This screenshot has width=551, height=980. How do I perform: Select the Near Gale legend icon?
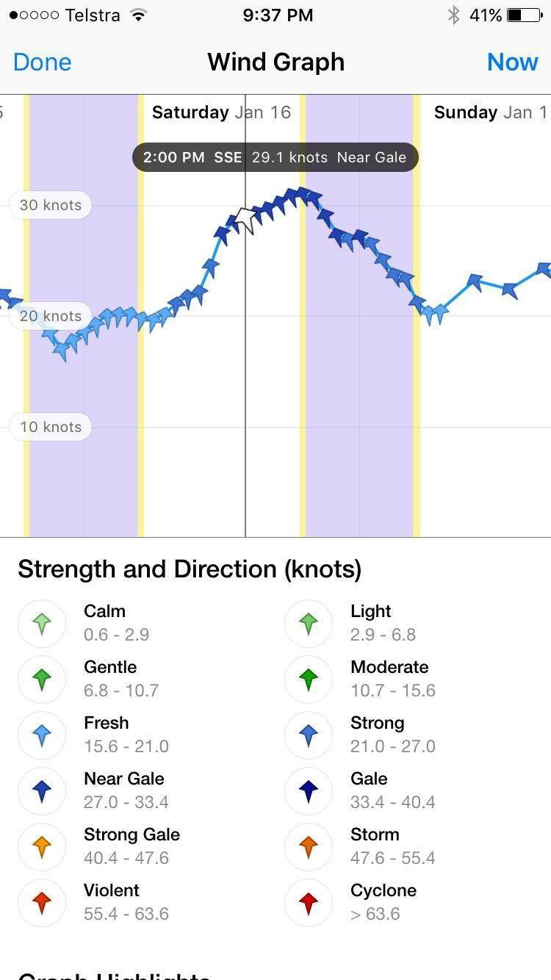tap(42, 791)
